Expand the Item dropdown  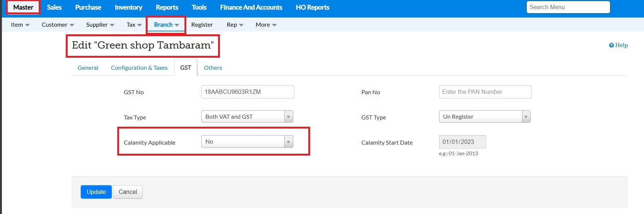(x=20, y=25)
